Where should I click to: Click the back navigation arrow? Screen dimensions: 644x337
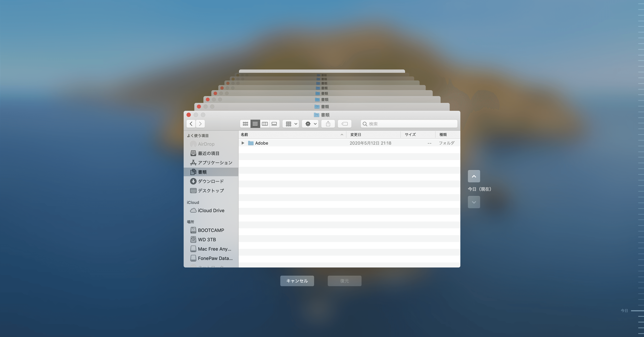(191, 124)
